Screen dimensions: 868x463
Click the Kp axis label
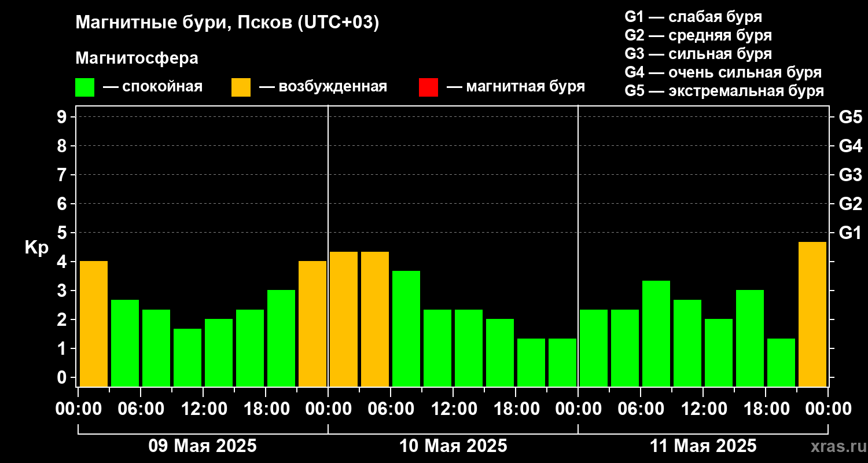tap(36, 248)
